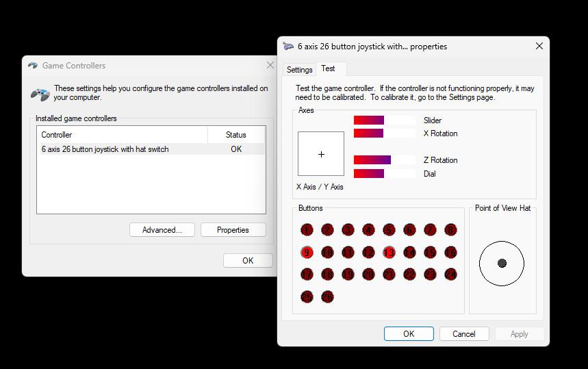Click button indicator 8

[x=450, y=230]
